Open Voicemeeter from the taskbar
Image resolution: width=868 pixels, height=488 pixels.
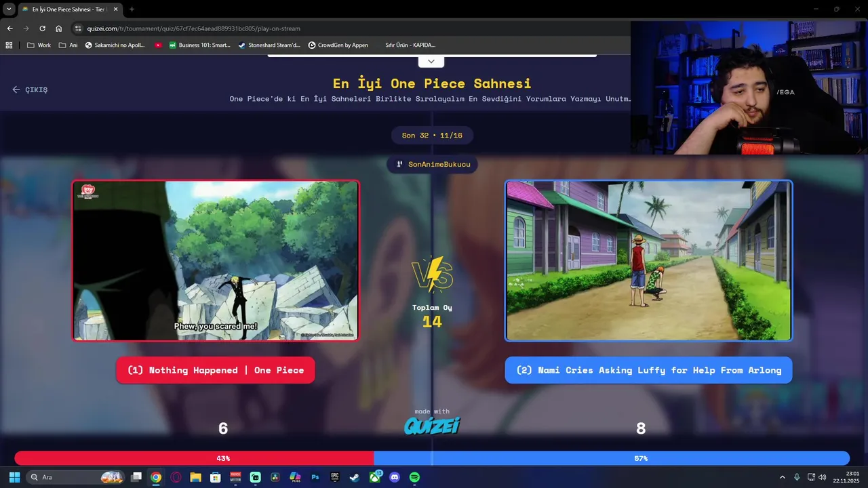coord(235,477)
